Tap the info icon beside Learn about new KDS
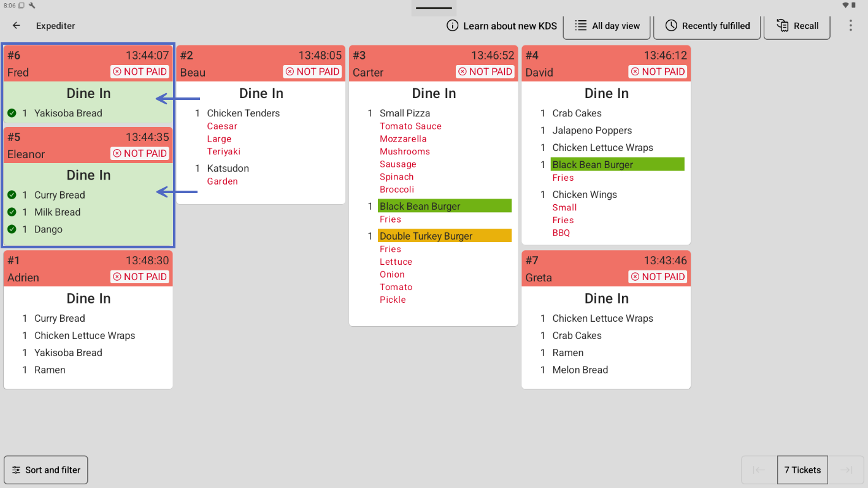The image size is (868, 488). point(452,26)
